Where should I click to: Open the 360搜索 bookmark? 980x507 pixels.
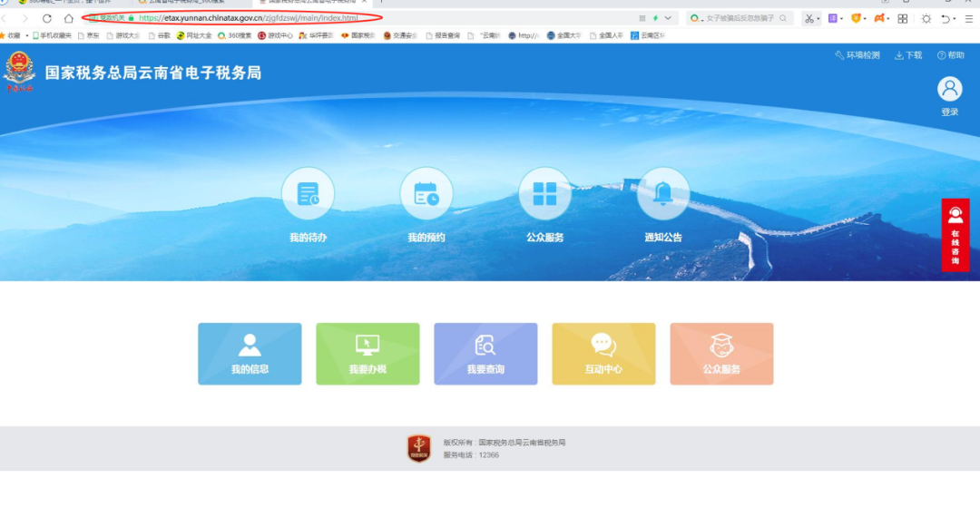(234, 35)
